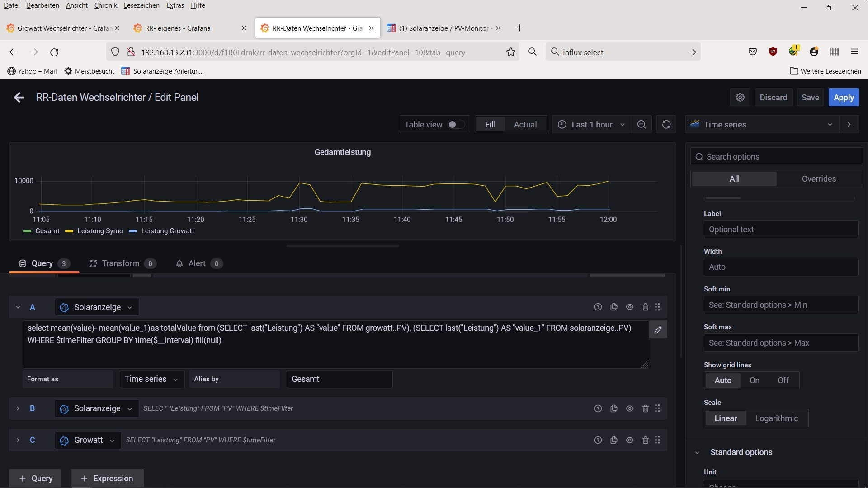The height and width of the screenshot is (488, 868).
Task: Click the Apply button
Action: tap(843, 97)
